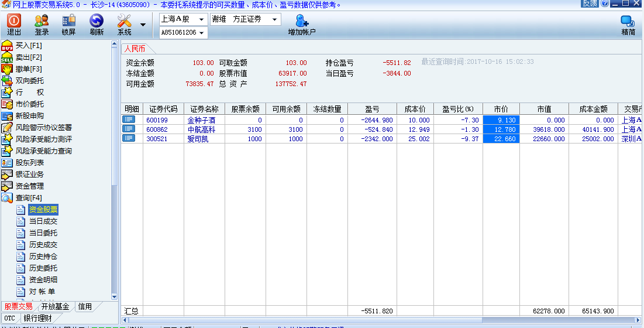
Task: Click the 增加帐户 add account icon
Action: coord(302,25)
